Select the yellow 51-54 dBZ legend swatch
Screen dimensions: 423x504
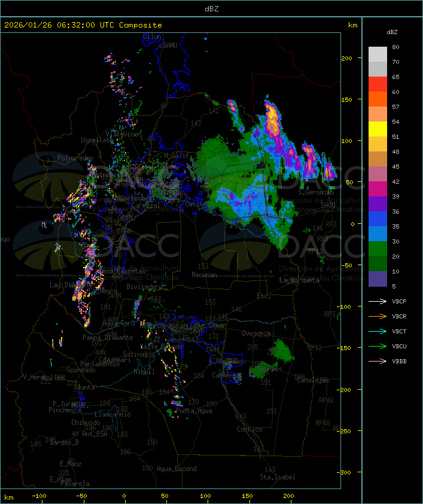coord(378,129)
